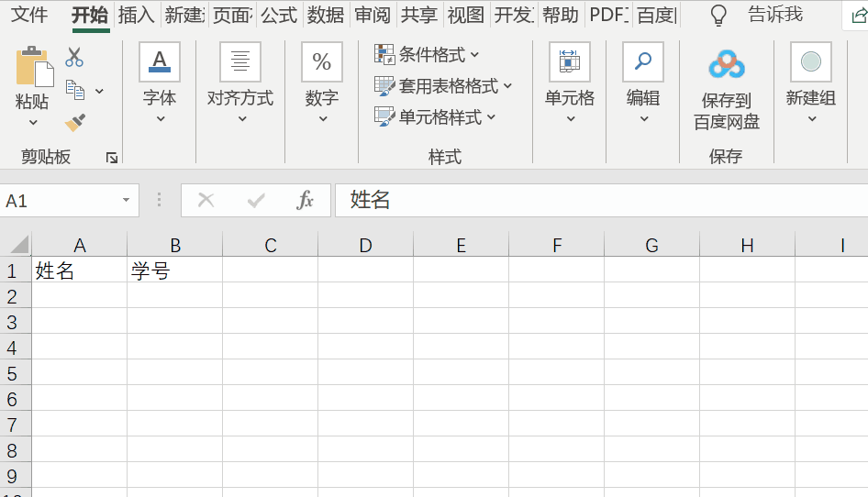Click the 新建组 circle icon
Image resolution: width=868 pixels, height=497 pixels.
click(x=811, y=62)
